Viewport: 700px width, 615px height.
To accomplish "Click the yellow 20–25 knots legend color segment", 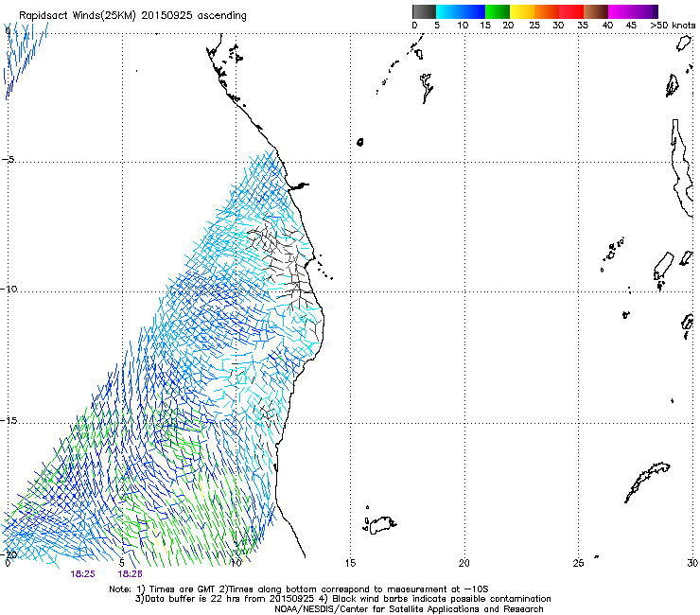I will pos(522,11).
